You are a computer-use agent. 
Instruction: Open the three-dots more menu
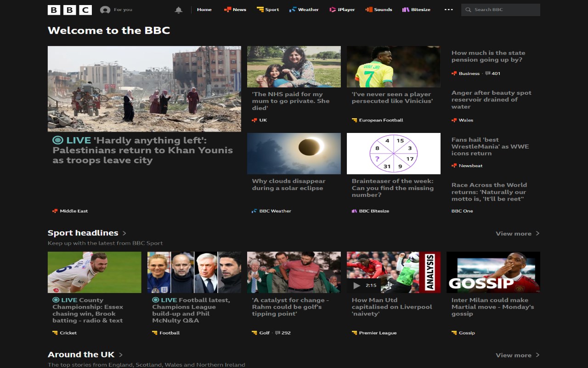(449, 10)
